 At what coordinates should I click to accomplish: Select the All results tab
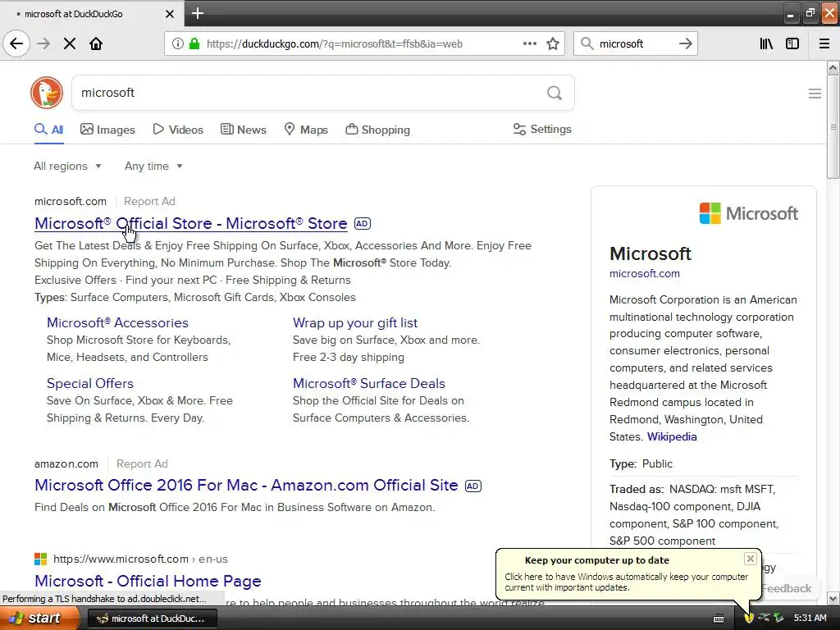(x=48, y=130)
